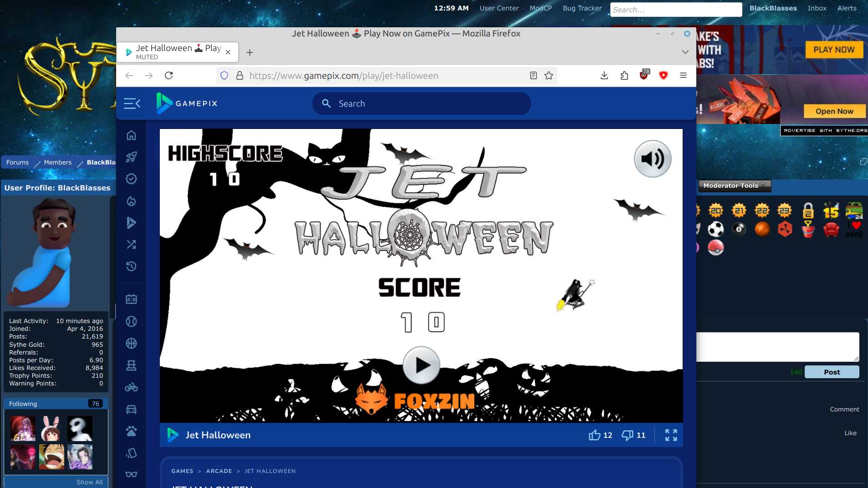Click Show All following members
The height and width of the screenshot is (488, 868).
[x=89, y=482]
